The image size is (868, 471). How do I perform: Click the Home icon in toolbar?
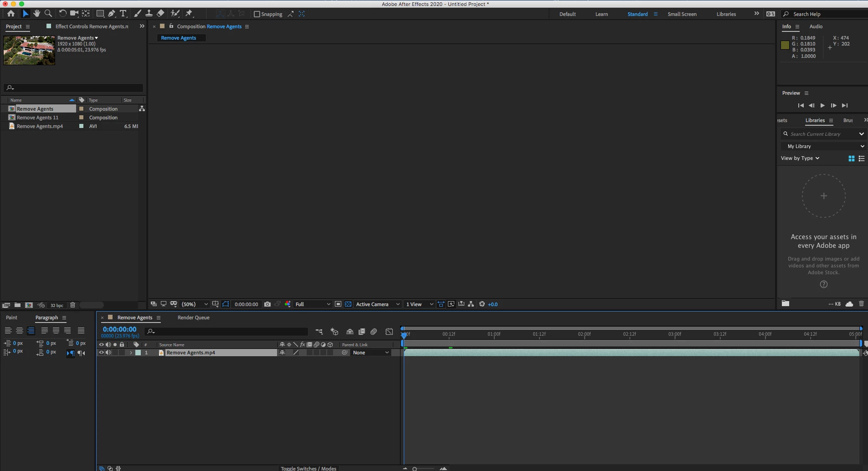[11, 14]
